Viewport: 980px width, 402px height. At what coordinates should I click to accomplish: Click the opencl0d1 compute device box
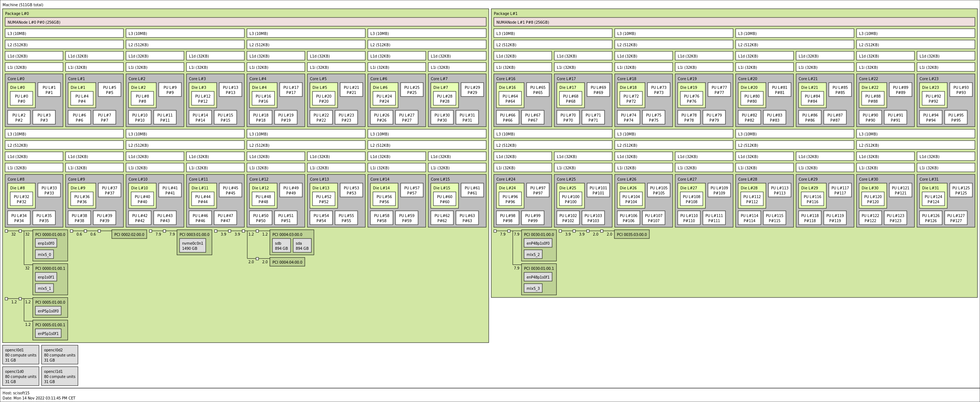pyautogui.click(x=20, y=355)
